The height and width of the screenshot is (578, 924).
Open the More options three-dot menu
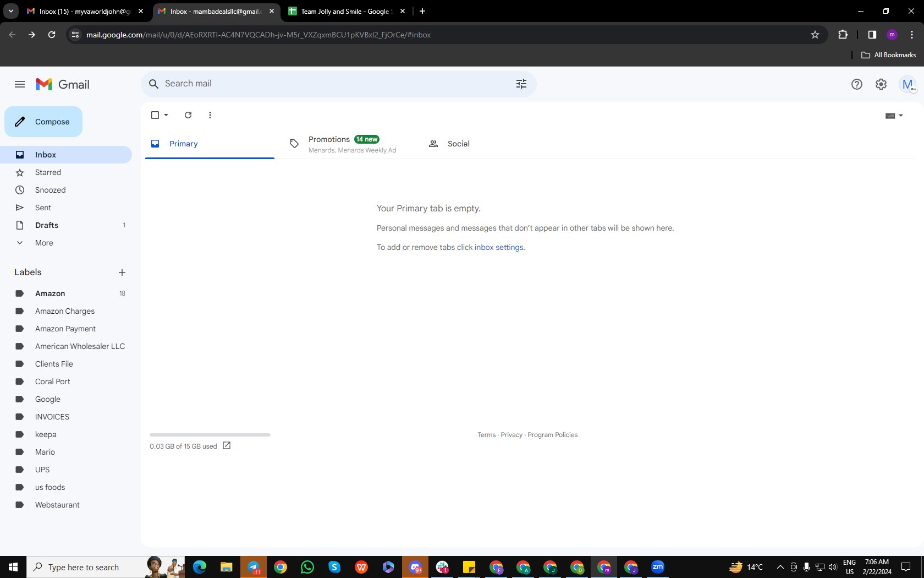(210, 115)
